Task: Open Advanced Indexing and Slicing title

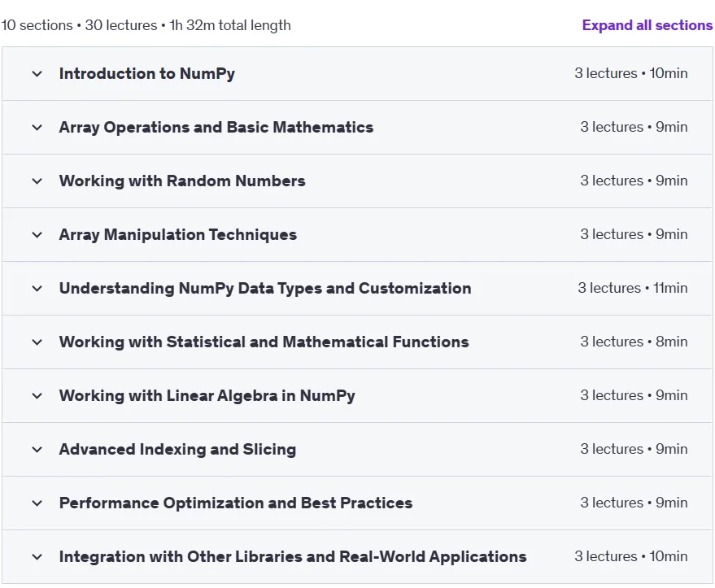Action: pyautogui.click(x=177, y=450)
